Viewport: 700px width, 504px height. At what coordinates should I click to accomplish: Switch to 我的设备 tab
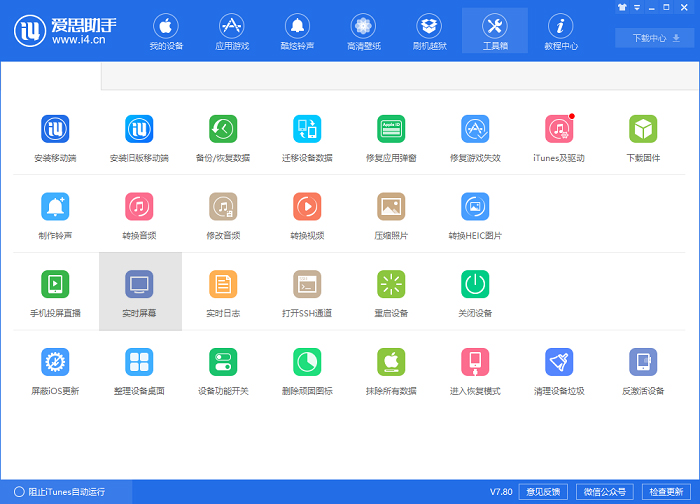166,31
